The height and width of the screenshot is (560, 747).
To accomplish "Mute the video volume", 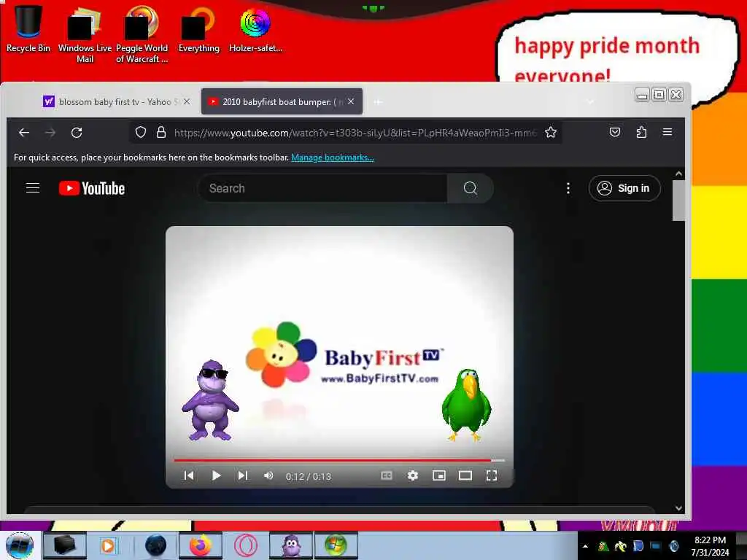I will 268,475.
